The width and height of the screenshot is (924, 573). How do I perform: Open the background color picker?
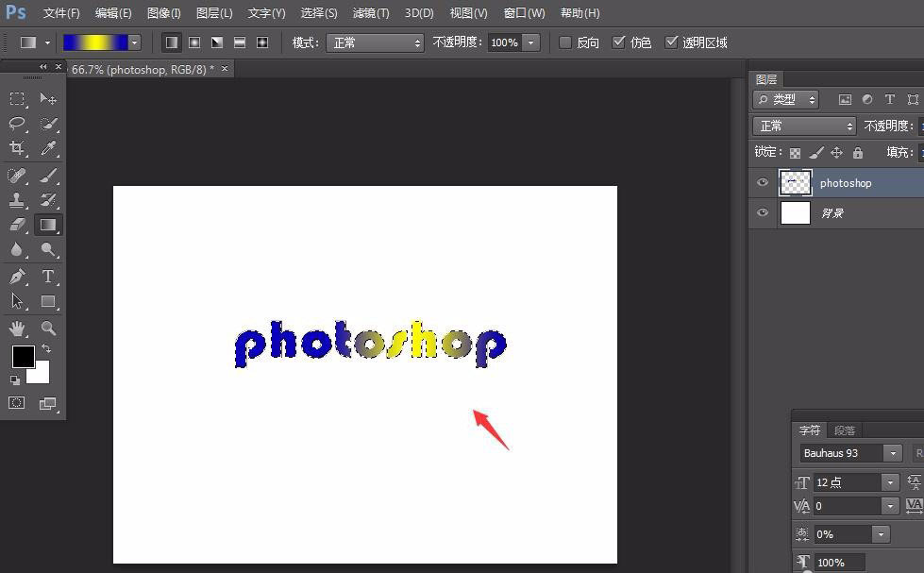point(40,374)
